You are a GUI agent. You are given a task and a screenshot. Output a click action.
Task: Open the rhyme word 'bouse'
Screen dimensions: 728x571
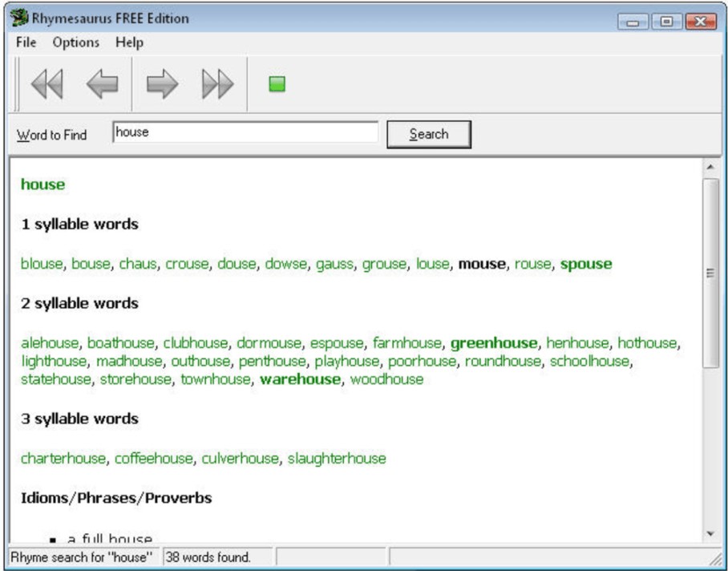(x=91, y=264)
